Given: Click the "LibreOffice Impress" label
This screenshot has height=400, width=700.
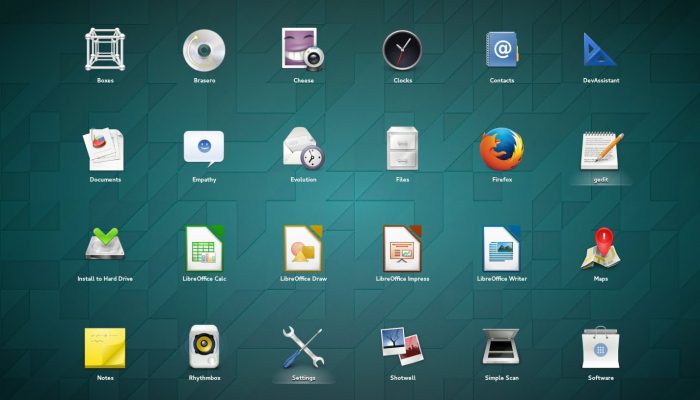Looking at the screenshot, I should click(403, 279).
